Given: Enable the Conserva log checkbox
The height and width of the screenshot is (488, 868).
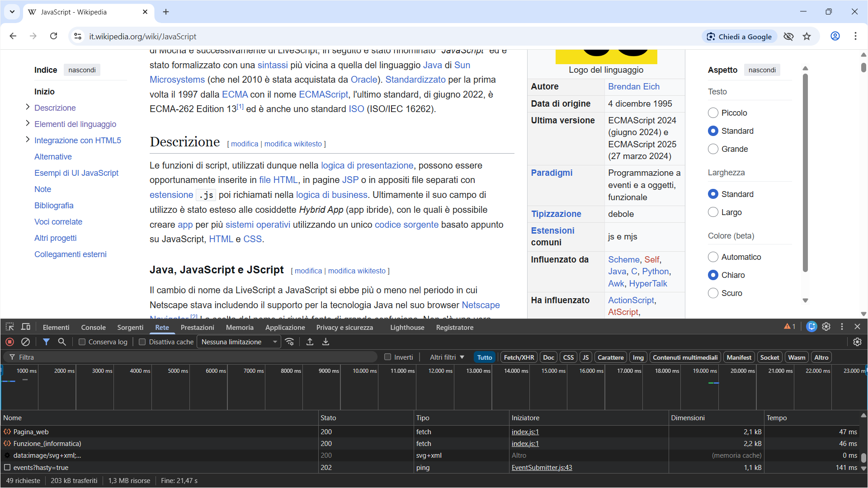Looking at the screenshot, I should click(x=82, y=342).
